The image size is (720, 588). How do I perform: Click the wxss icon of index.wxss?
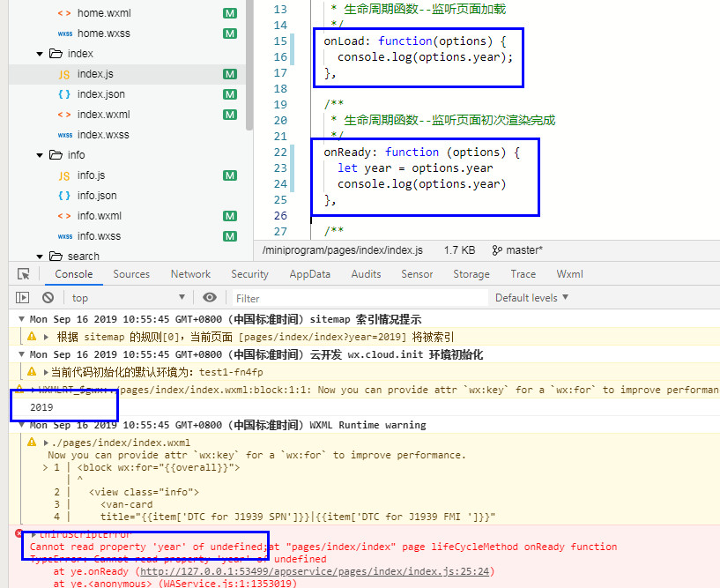[x=64, y=135]
